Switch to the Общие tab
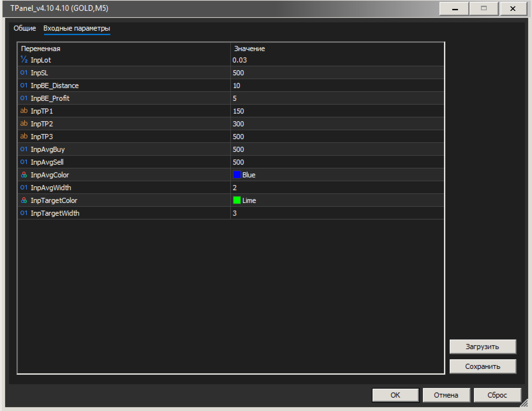The width and height of the screenshot is (532, 411). tap(25, 28)
